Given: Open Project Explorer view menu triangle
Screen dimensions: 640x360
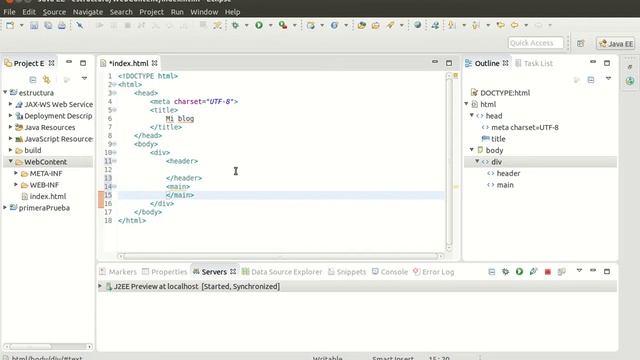Looking at the screenshot, I should tap(84, 78).
